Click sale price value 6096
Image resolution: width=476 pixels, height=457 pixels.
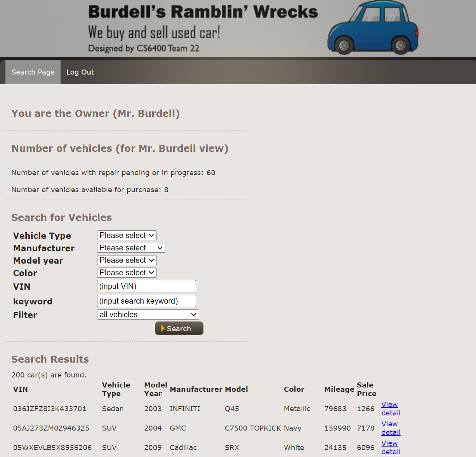click(x=366, y=448)
